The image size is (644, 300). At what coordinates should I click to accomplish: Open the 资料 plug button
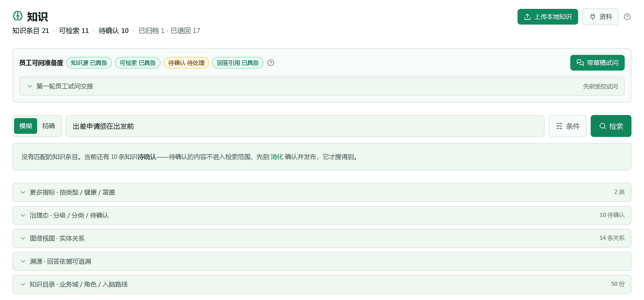(600, 17)
